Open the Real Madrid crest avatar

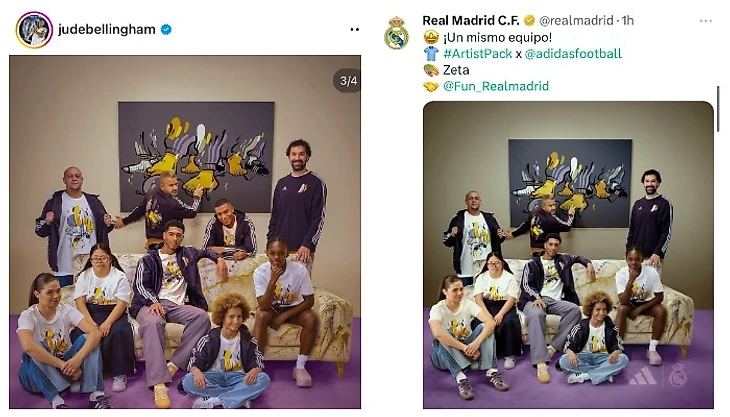[x=396, y=34]
